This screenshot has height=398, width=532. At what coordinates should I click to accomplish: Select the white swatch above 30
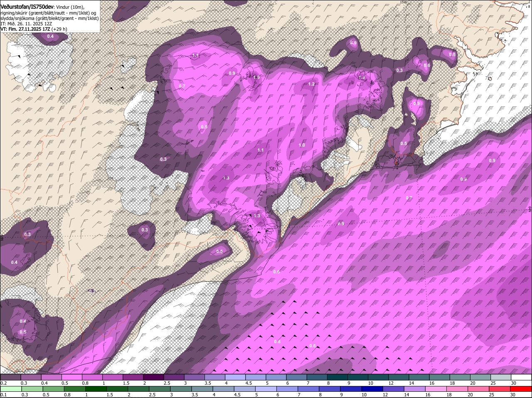coord(520,377)
